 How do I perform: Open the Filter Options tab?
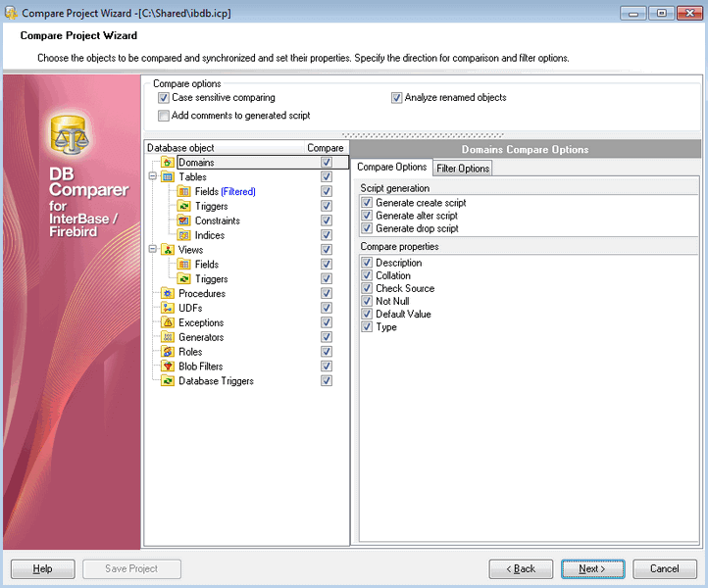(463, 169)
